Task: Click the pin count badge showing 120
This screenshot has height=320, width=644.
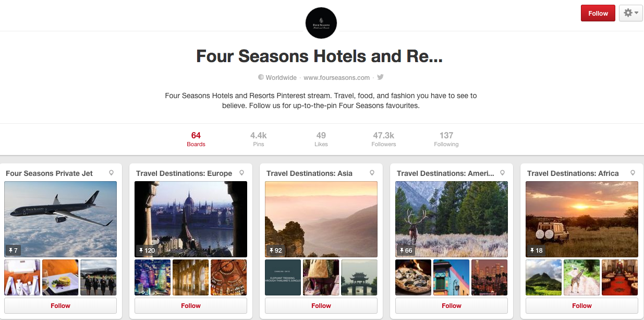Action: [147, 250]
